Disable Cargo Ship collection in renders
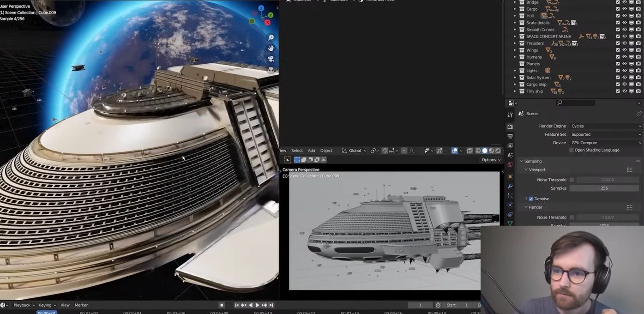Image resolution: width=644 pixels, height=314 pixels. click(x=638, y=84)
